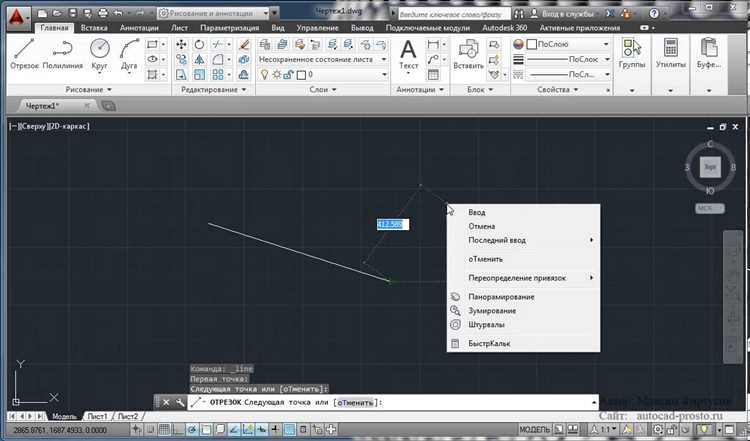Screen dimensions: 750x441
Task: Expand the Слои panel
Action: [323, 89]
